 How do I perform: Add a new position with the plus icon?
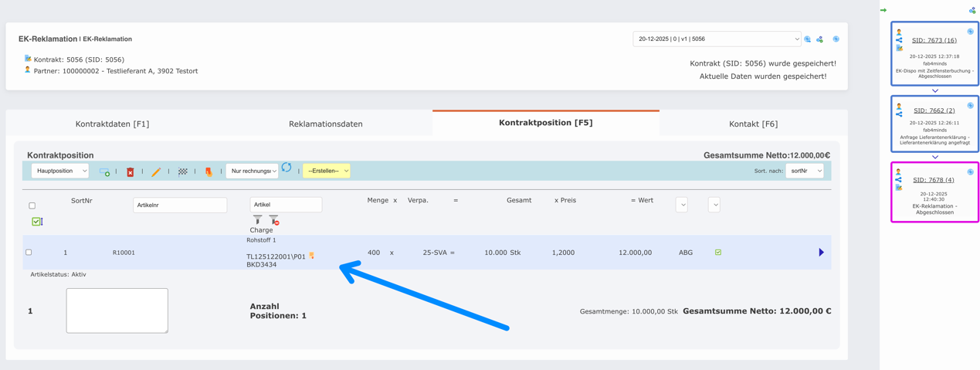pos(104,171)
